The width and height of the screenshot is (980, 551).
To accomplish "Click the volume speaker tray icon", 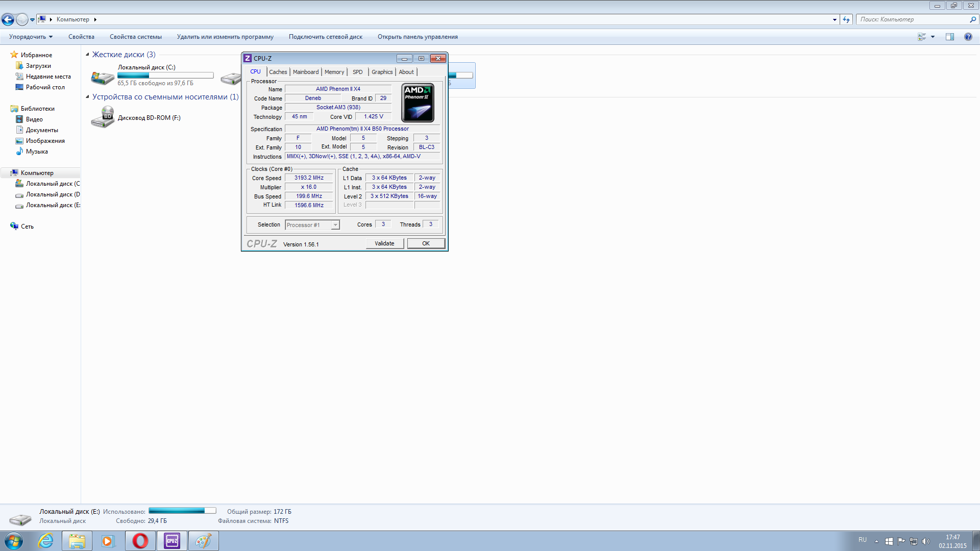I will tap(926, 541).
